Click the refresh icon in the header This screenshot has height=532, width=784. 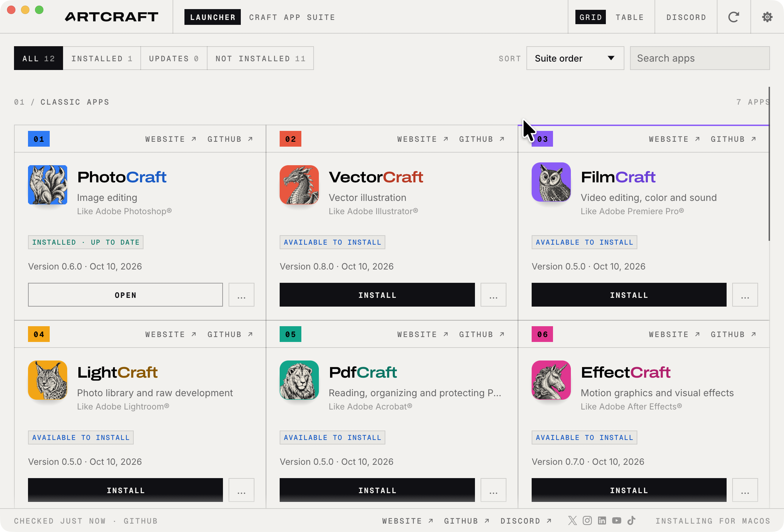734,17
